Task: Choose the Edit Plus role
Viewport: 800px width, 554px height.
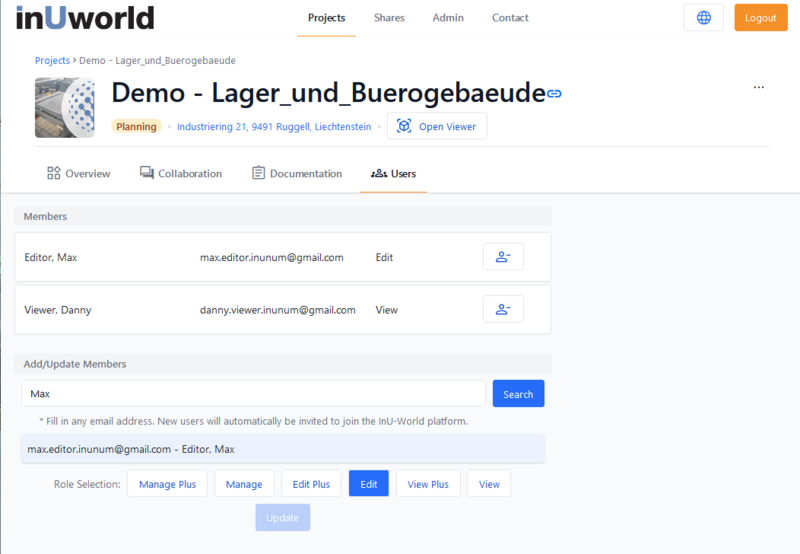Action: click(311, 484)
